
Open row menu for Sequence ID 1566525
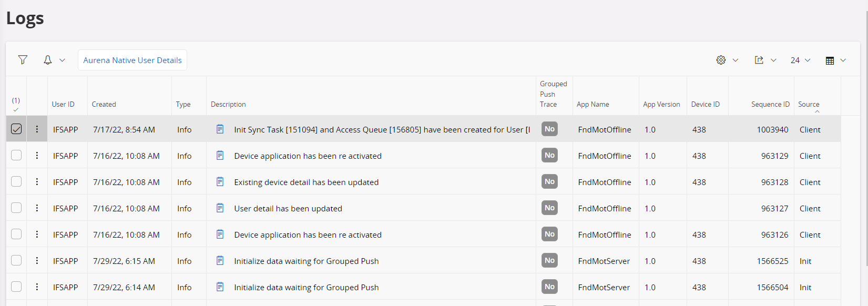(x=37, y=261)
